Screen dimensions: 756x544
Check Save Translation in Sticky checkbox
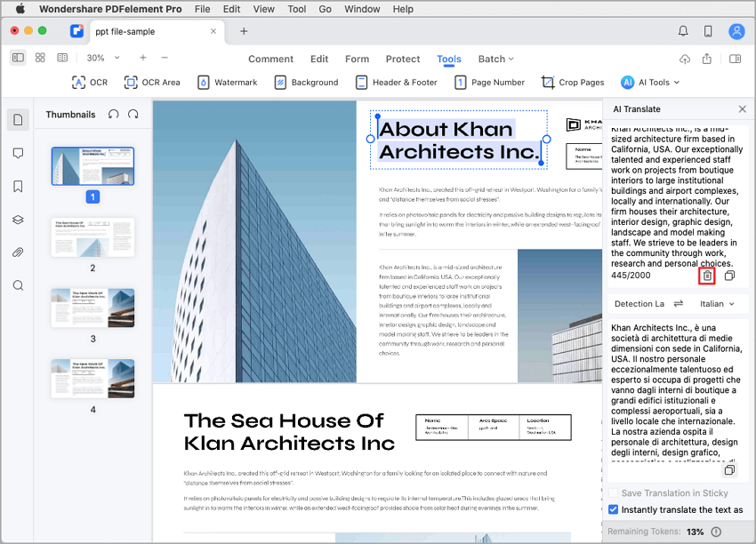coord(613,493)
